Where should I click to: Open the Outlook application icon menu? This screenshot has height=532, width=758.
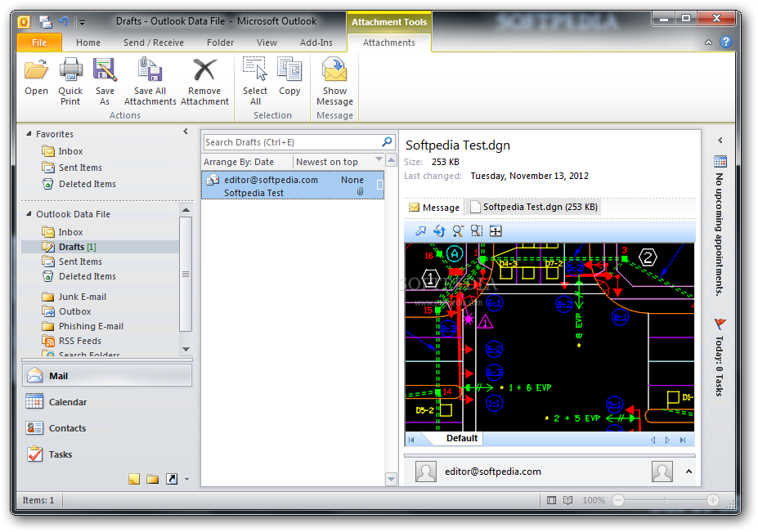pos(24,22)
